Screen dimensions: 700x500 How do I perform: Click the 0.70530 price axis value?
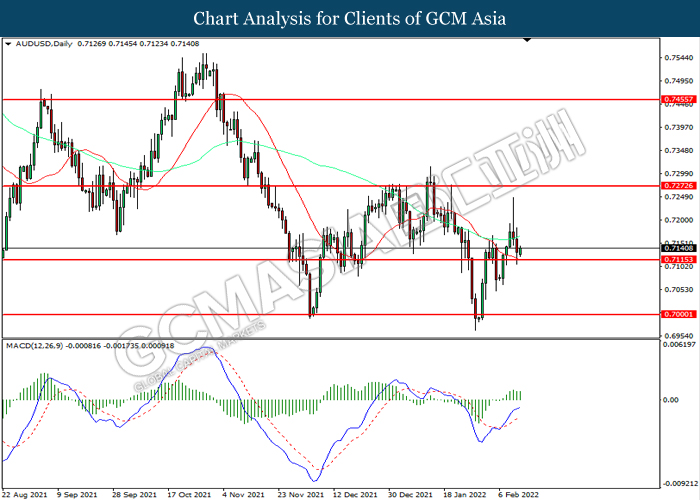pyautogui.click(x=679, y=290)
